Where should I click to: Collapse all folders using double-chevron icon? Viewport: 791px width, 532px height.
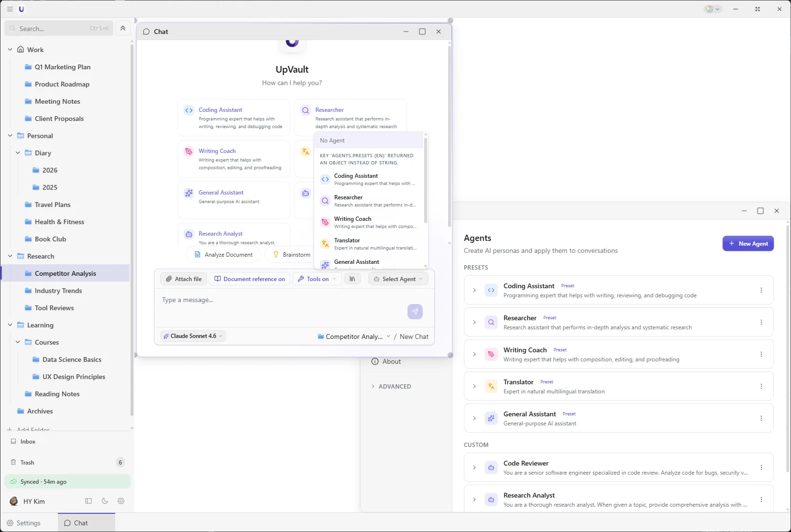coord(123,28)
